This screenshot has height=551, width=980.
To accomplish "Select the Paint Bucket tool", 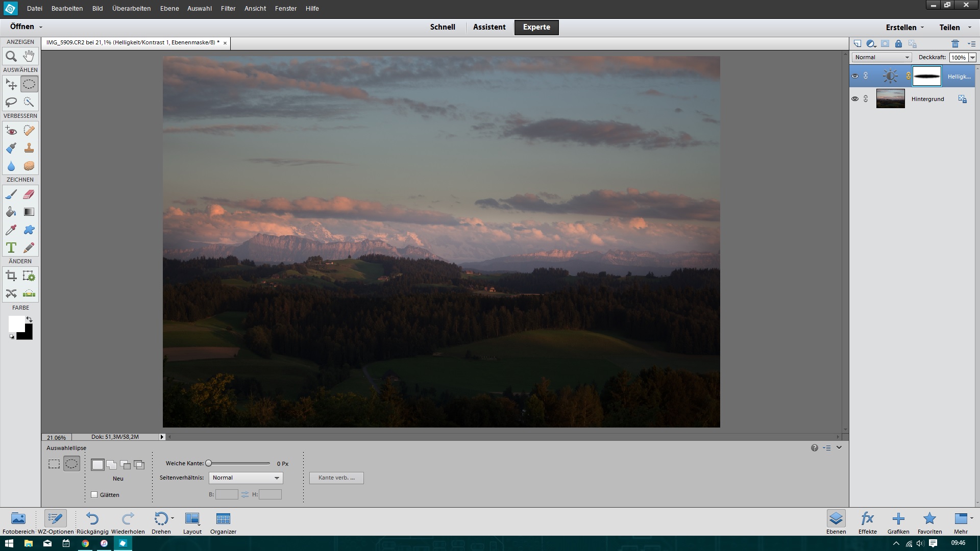I will pyautogui.click(x=11, y=212).
